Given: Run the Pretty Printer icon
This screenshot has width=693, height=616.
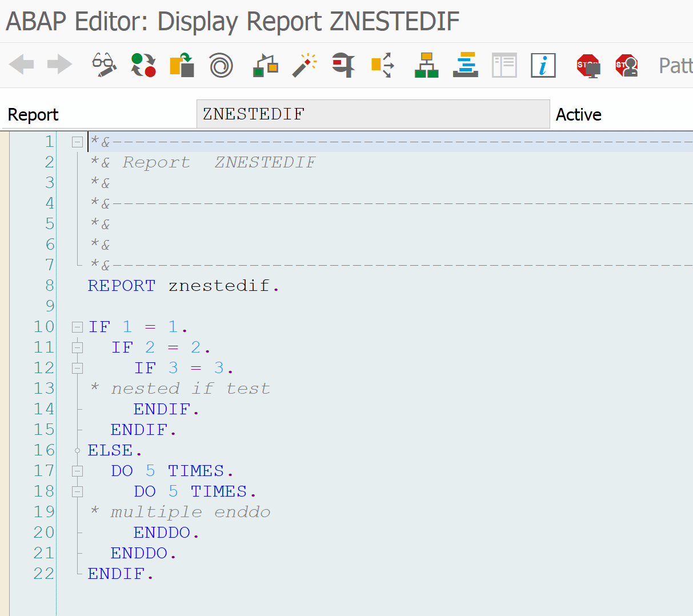Looking at the screenshot, I should [x=465, y=65].
